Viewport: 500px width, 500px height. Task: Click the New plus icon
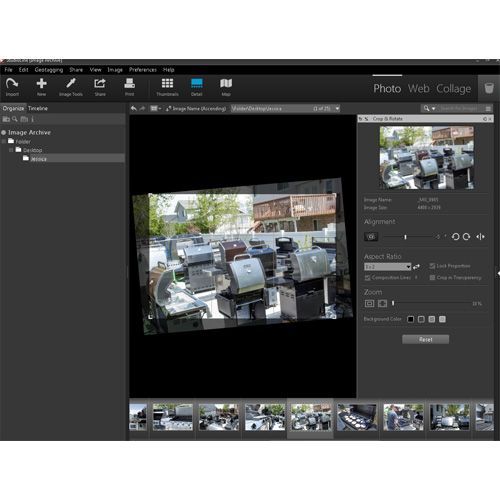tap(42, 83)
